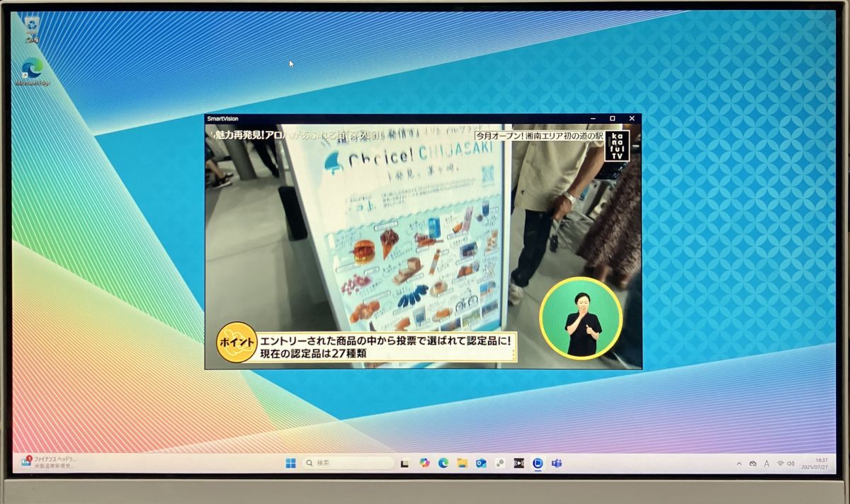Click the caption 現在の認定品は27種類
The image size is (850, 504).
coord(313,354)
